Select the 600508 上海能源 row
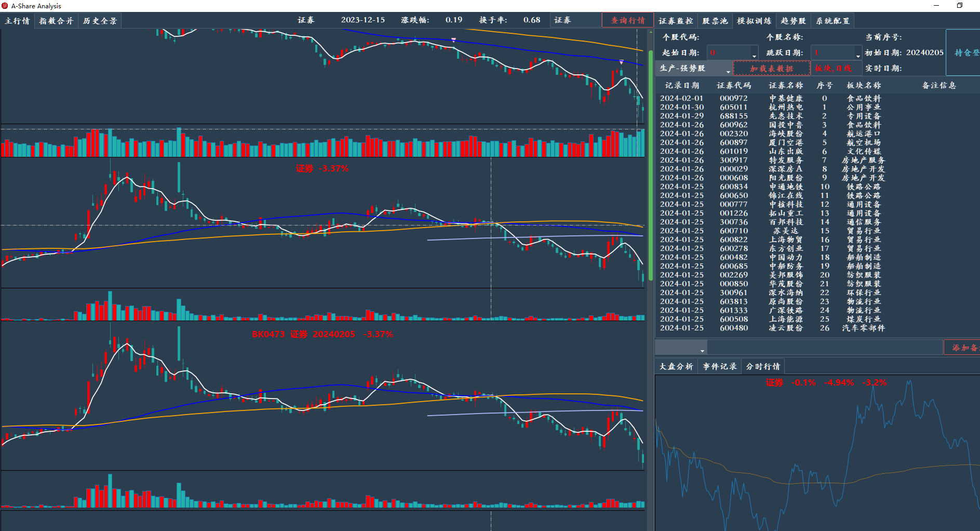Viewport: 980px width, 531px height. (x=817, y=319)
